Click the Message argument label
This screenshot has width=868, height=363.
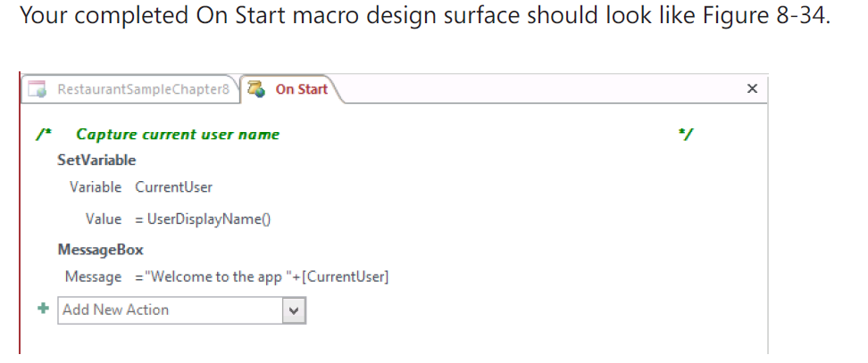(x=93, y=276)
